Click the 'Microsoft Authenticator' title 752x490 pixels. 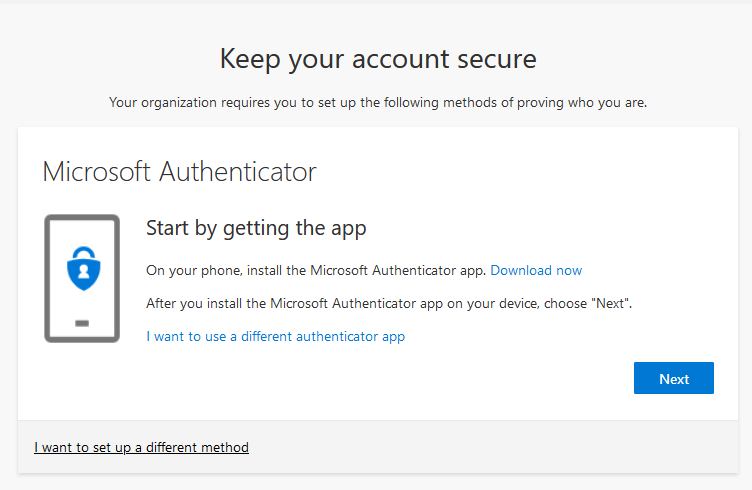coord(179,172)
